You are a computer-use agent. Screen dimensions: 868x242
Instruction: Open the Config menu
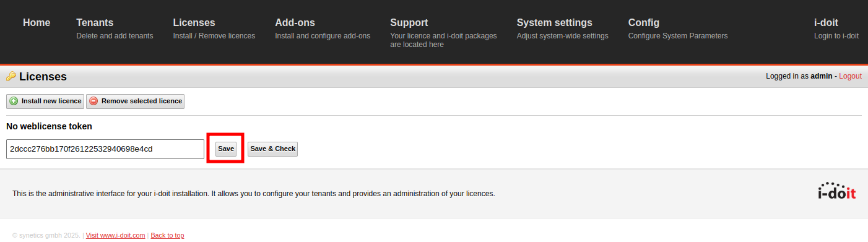[x=643, y=22]
